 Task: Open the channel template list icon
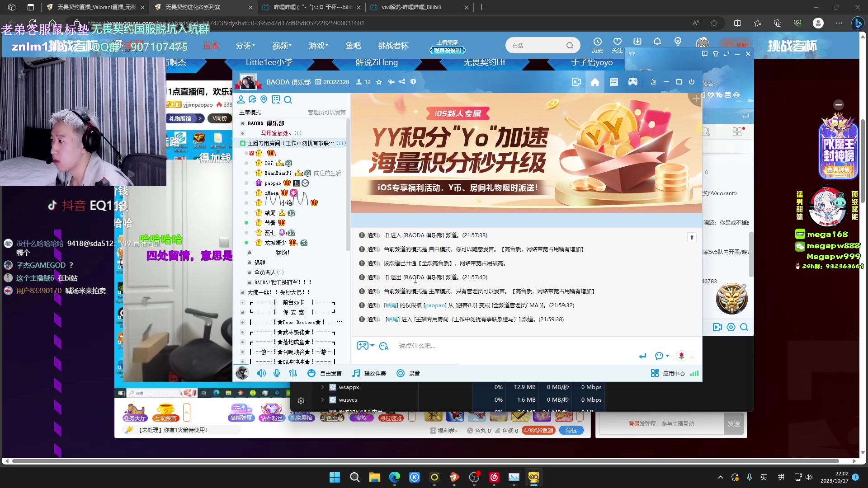click(x=613, y=82)
